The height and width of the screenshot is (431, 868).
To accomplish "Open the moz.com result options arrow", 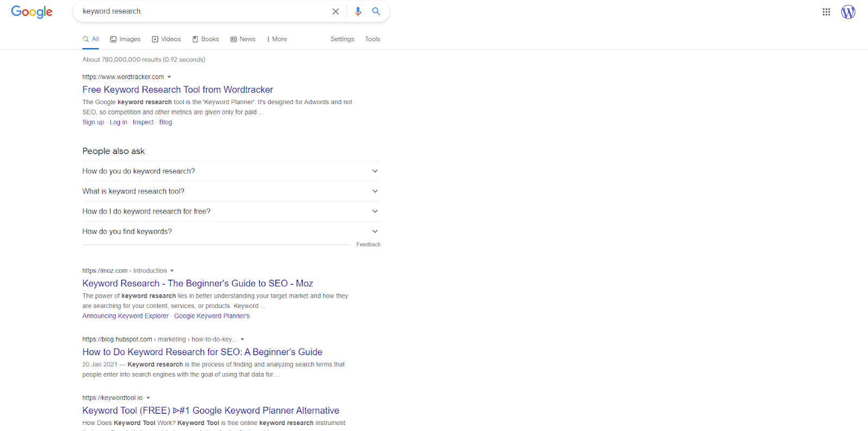I will click(x=172, y=271).
